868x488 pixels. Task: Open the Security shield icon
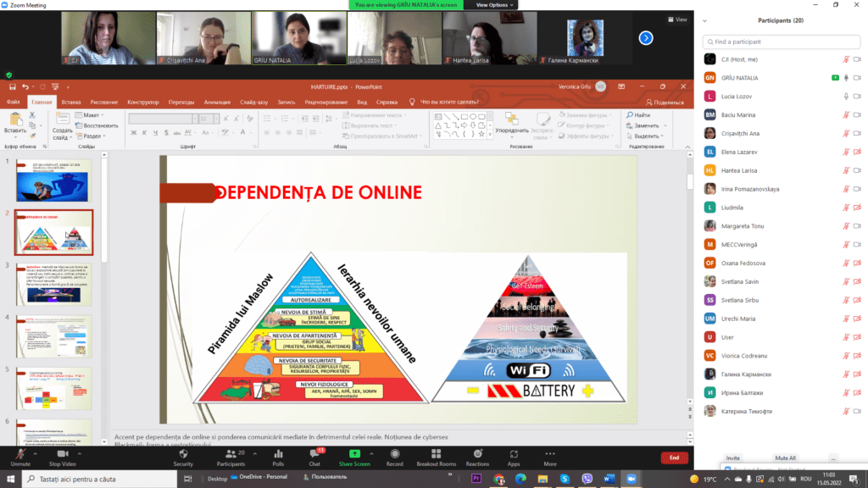[x=183, y=454]
